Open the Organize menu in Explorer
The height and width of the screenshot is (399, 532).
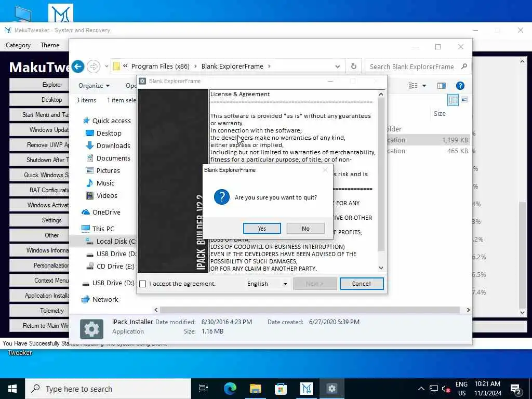click(x=94, y=86)
